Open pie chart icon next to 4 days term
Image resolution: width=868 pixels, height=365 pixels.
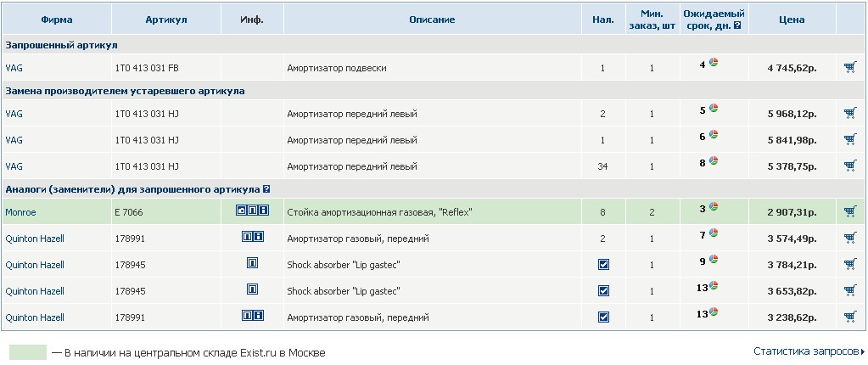pyautogui.click(x=714, y=62)
